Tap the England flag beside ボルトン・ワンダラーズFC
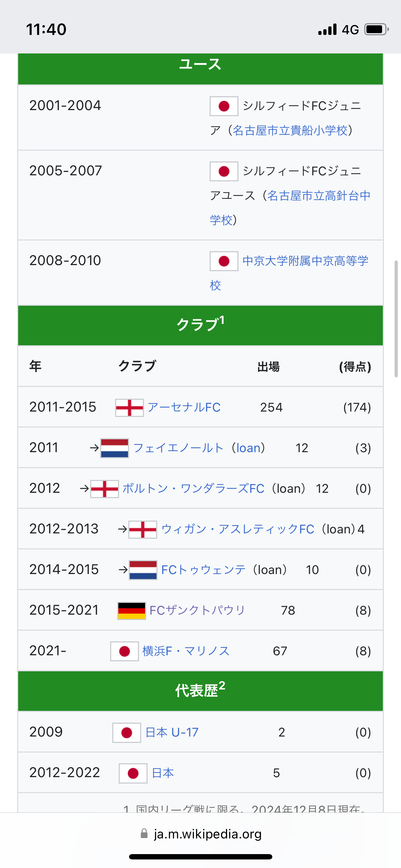The width and height of the screenshot is (401, 868). click(x=104, y=489)
